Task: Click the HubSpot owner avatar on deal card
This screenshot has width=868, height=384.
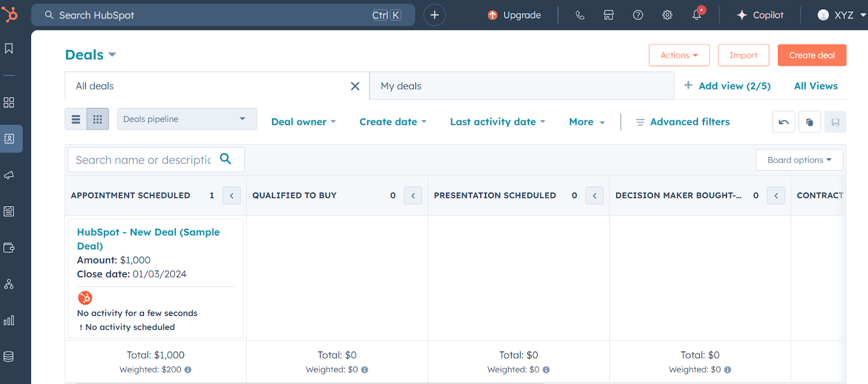Action: [85, 298]
